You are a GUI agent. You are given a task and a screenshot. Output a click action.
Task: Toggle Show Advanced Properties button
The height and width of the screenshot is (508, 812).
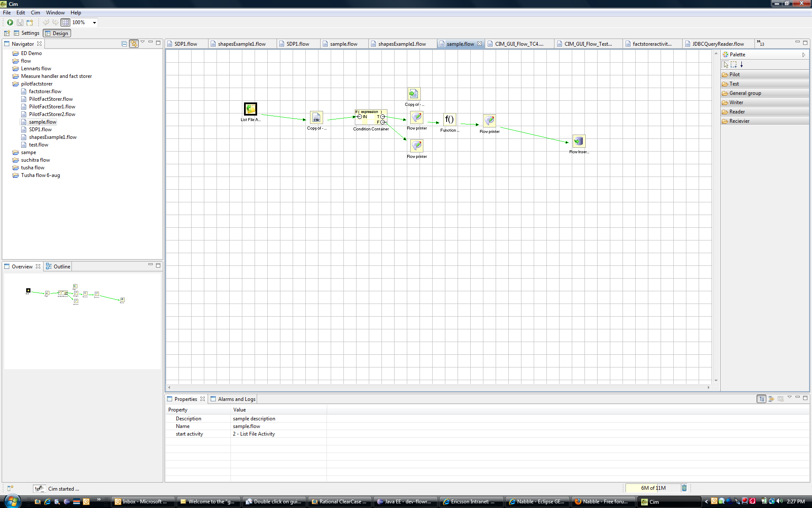(x=771, y=399)
